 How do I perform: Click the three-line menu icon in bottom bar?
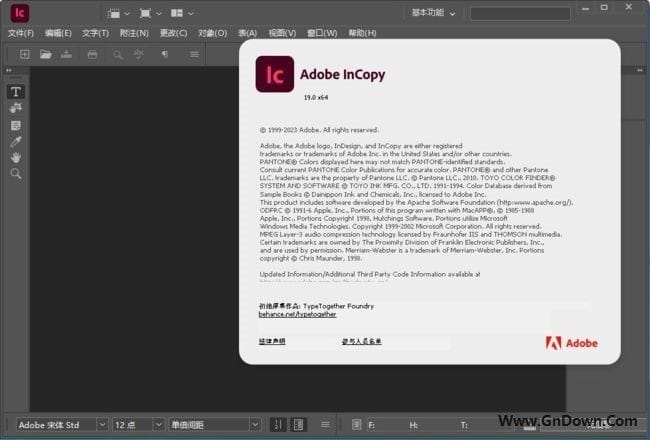pos(325,425)
